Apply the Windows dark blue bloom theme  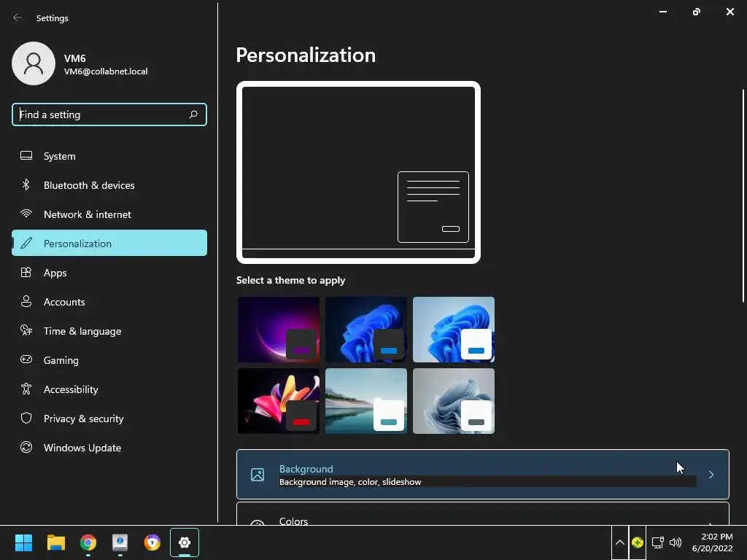(366, 330)
